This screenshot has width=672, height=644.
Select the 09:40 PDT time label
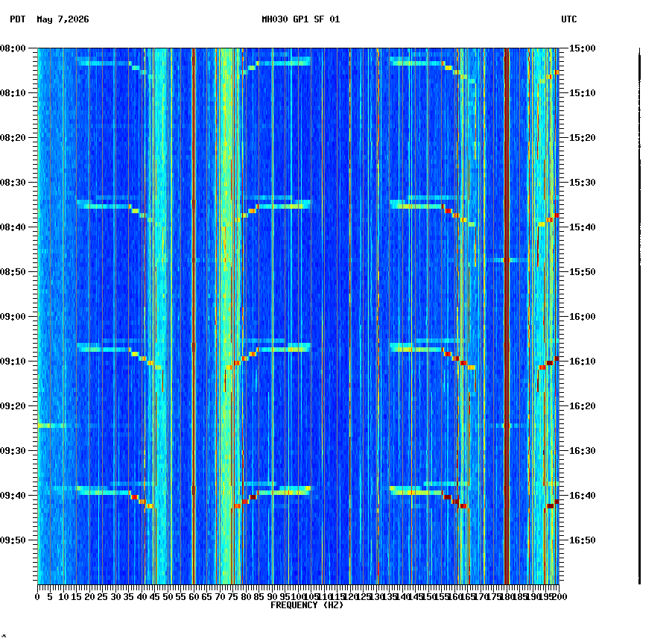(13, 496)
